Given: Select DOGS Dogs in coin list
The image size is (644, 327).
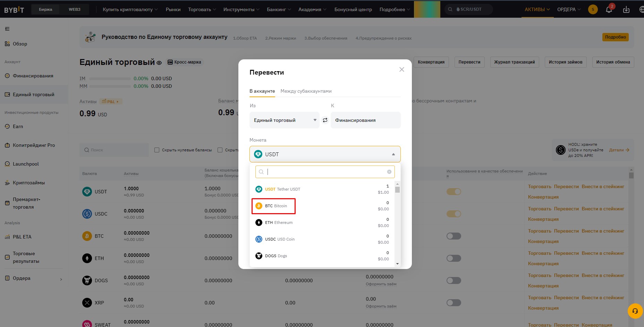Looking at the screenshot, I should click(x=322, y=256).
